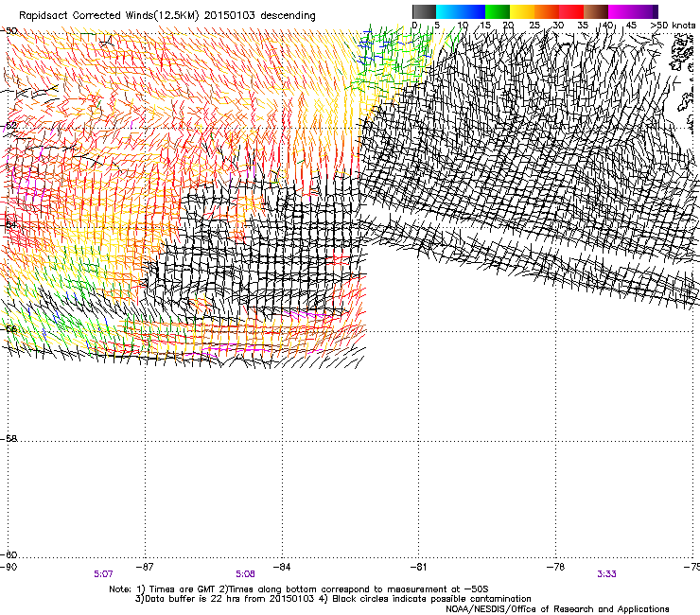This screenshot has width=700, height=615.
Task: Click the gray 0-5 knots color swatch
Action: (x=424, y=11)
